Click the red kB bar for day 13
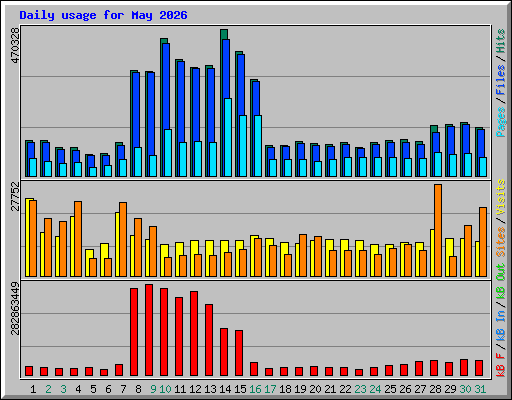Image resolution: width=512 pixels, height=400 pixels. pos(209,340)
